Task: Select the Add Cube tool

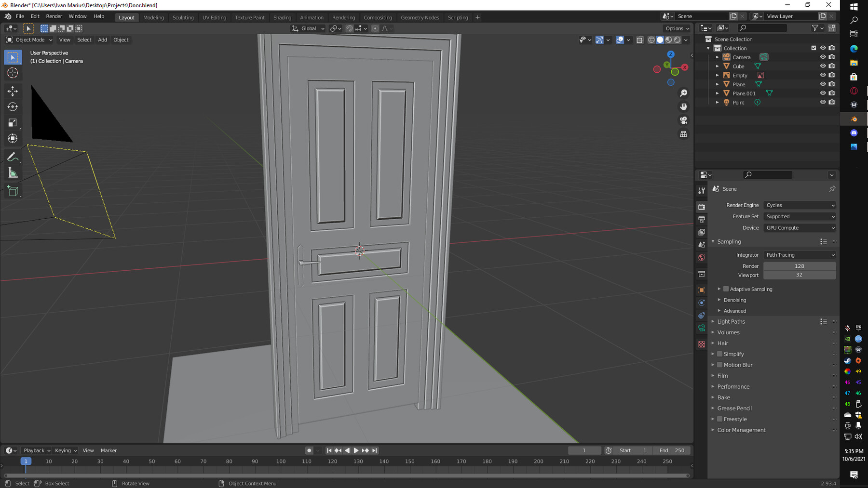Action: (13, 191)
